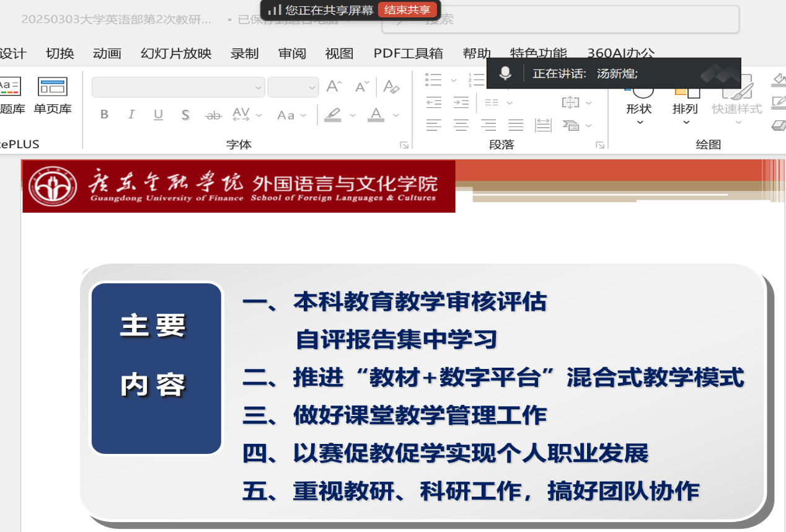Click the strikethrough text icon
The width and height of the screenshot is (786, 532).
[213, 115]
